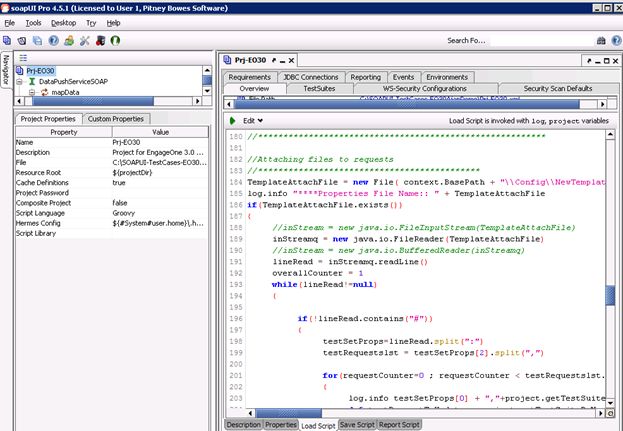Click the navigator list-options icon above the tree
Image resolution: width=623 pixels, height=431 pixels.
point(23,58)
